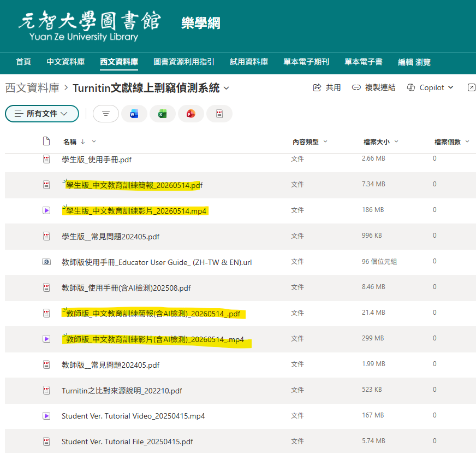Filter by Excel files icon
This screenshot has height=453, width=476.
[x=163, y=114]
